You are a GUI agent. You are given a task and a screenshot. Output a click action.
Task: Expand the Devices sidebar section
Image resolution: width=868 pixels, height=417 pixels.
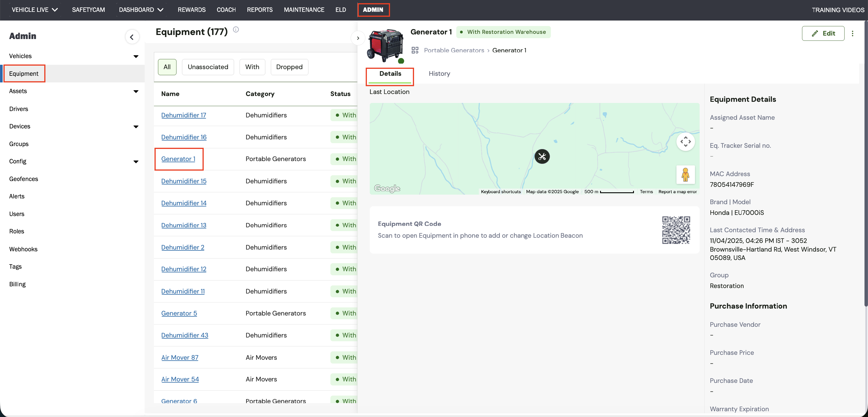(136, 127)
